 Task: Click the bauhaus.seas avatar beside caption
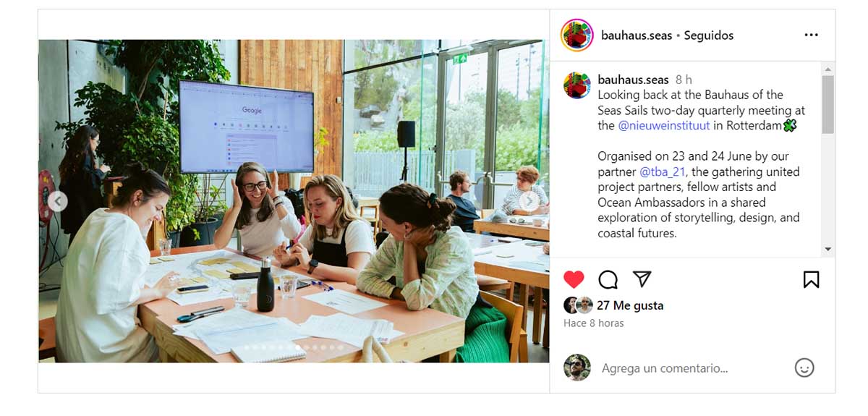tap(576, 85)
